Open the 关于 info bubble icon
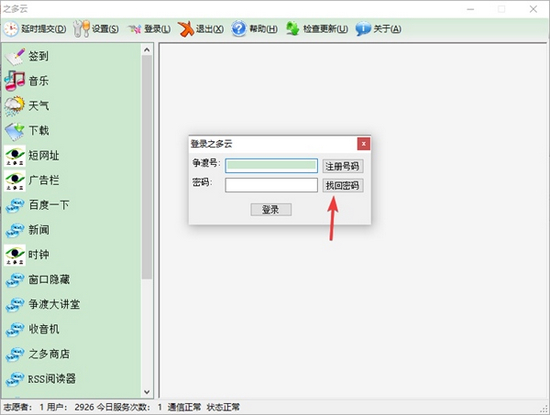Viewport: 550px width, 415px height. pyautogui.click(x=363, y=29)
